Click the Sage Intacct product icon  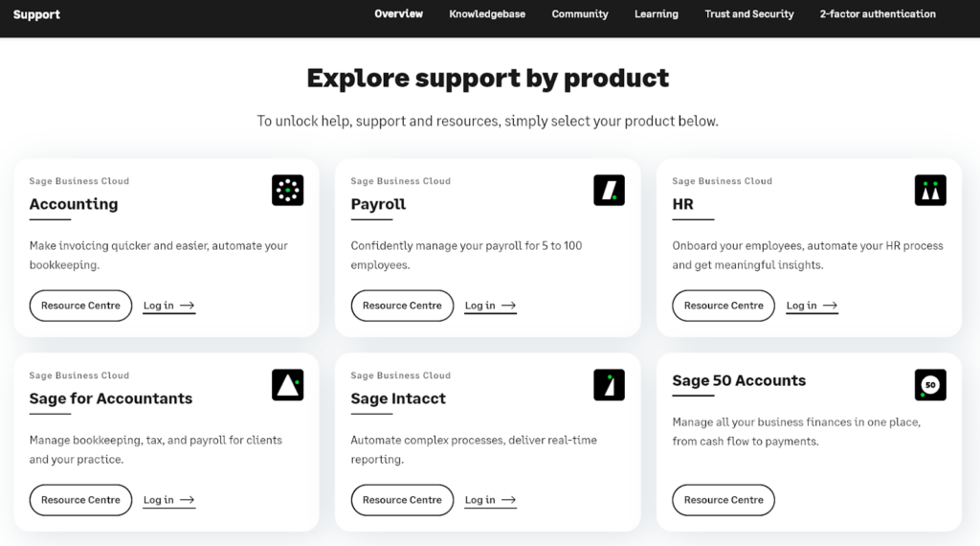pyautogui.click(x=609, y=385)
